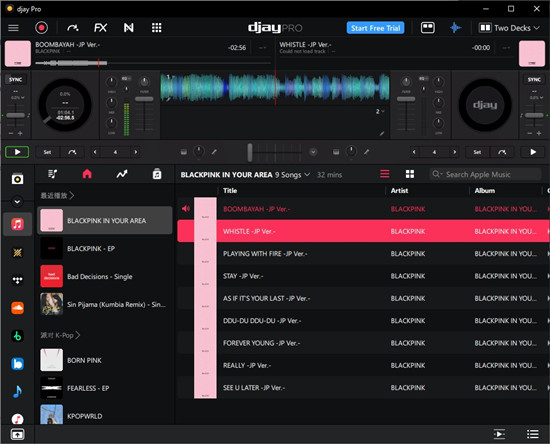The width and height of the screenshot is (550, 444).
Task: Click Set cue on left deck
Action: pos(47,152)
